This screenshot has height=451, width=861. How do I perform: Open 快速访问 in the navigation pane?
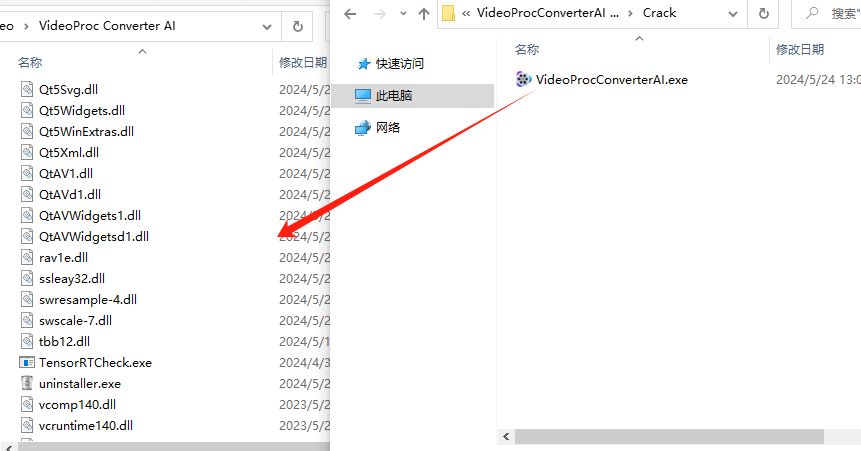pyautogui.click(x=400, y=64)
